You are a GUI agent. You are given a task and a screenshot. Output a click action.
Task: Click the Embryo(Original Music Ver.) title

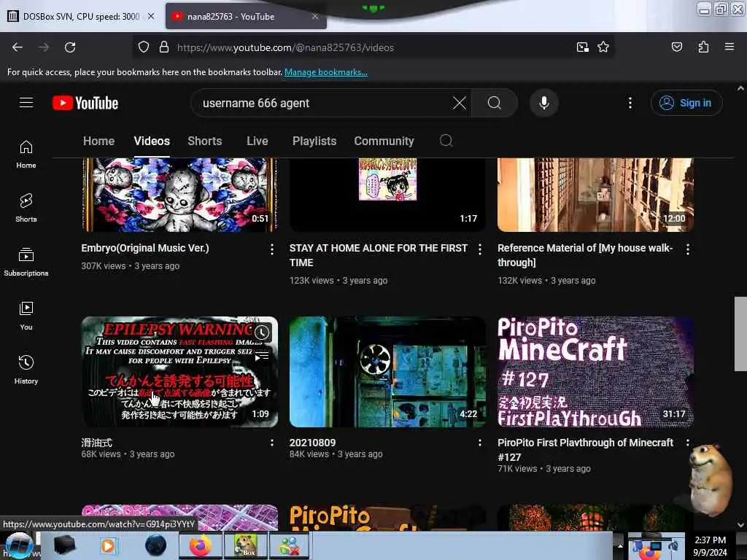[x=145, y=248]
